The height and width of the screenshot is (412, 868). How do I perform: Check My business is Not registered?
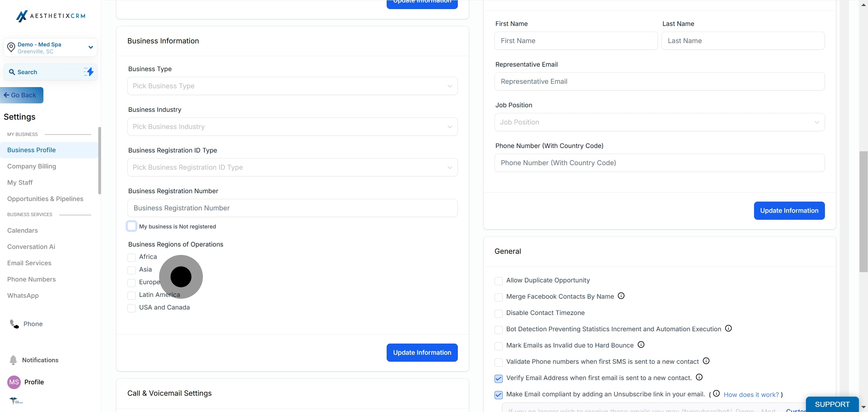pyautogui.click(x=131, y=226)
